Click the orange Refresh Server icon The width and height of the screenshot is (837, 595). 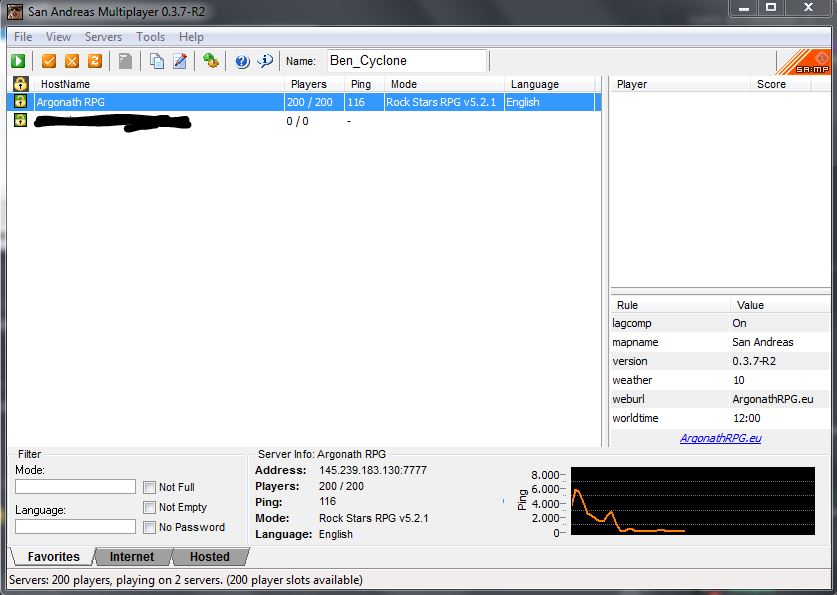point(94,61)
